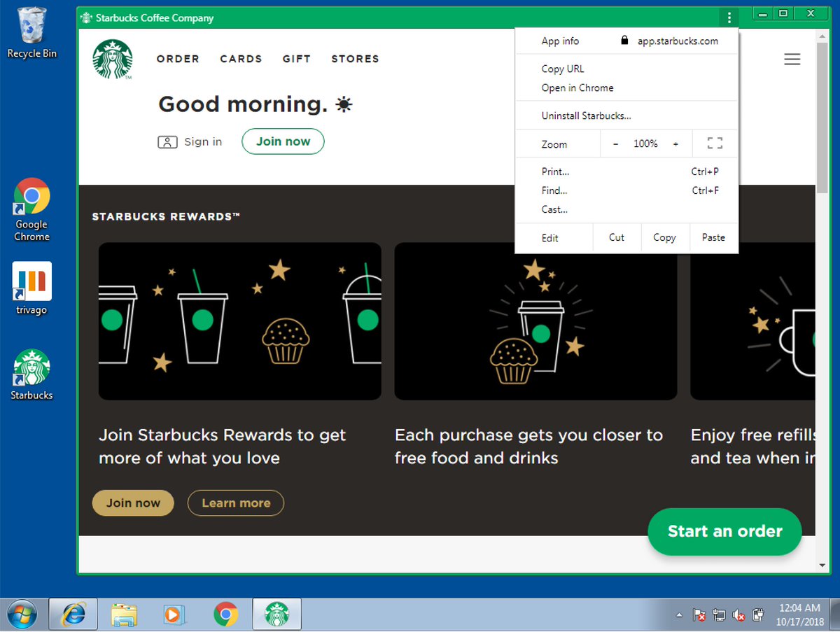This screenshot has height=632, width=840.
Task: Open the hamburger menu icon
Action: 792,59
